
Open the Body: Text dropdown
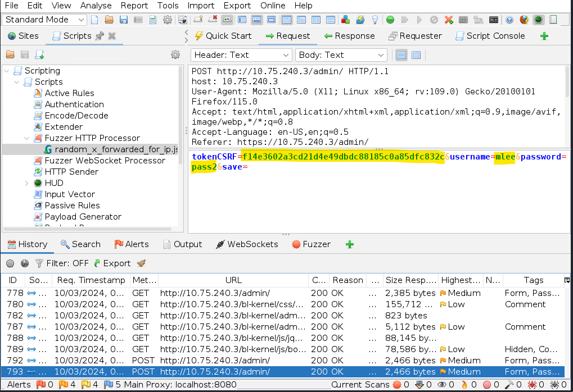point(342,55)
